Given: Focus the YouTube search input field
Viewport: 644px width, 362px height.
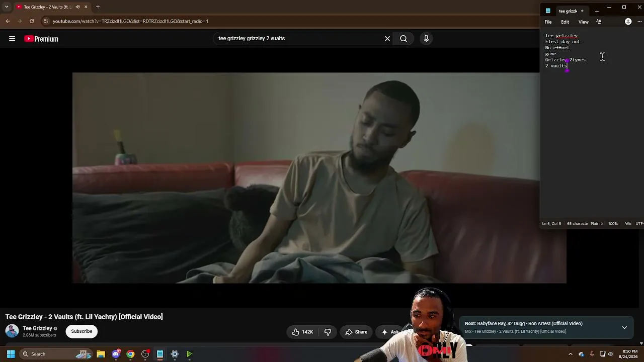Looking at the screenshot, I should coord(299,38).
